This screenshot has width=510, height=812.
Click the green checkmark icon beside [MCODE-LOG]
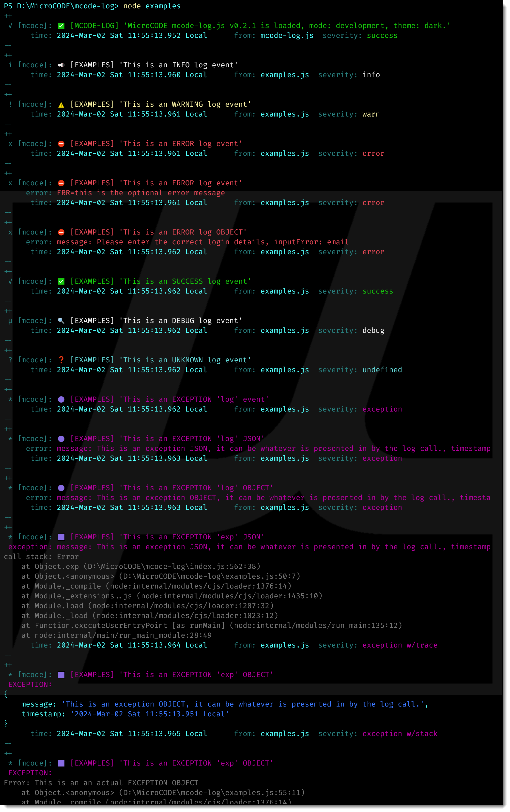[x=61, y=26]
